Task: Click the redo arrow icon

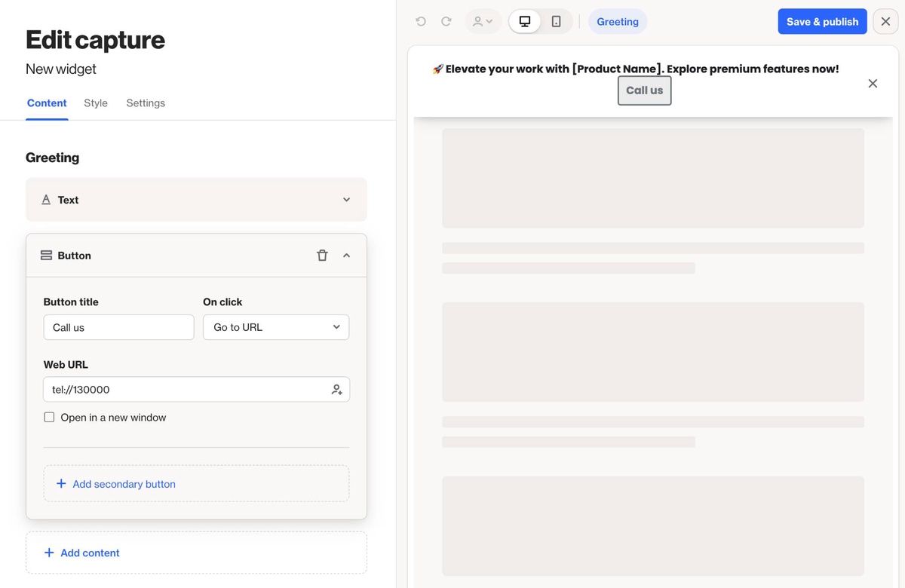Action: pyautogui.click(x=446, y=22)
